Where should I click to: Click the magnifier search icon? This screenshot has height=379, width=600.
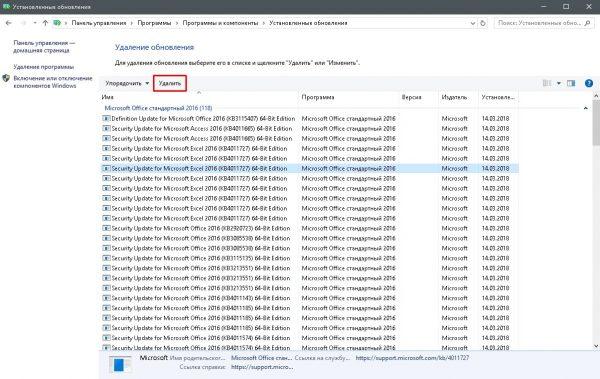588,23
